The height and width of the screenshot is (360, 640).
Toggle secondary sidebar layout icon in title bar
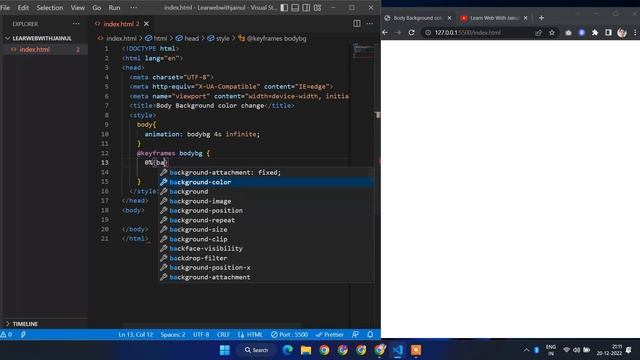pos(306,8)
